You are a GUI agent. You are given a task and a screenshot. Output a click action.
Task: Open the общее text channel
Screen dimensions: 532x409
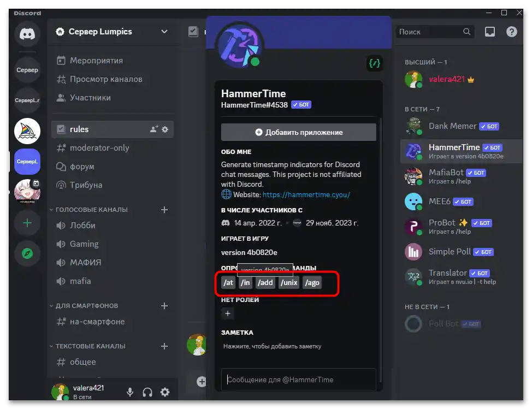(113, 362)
